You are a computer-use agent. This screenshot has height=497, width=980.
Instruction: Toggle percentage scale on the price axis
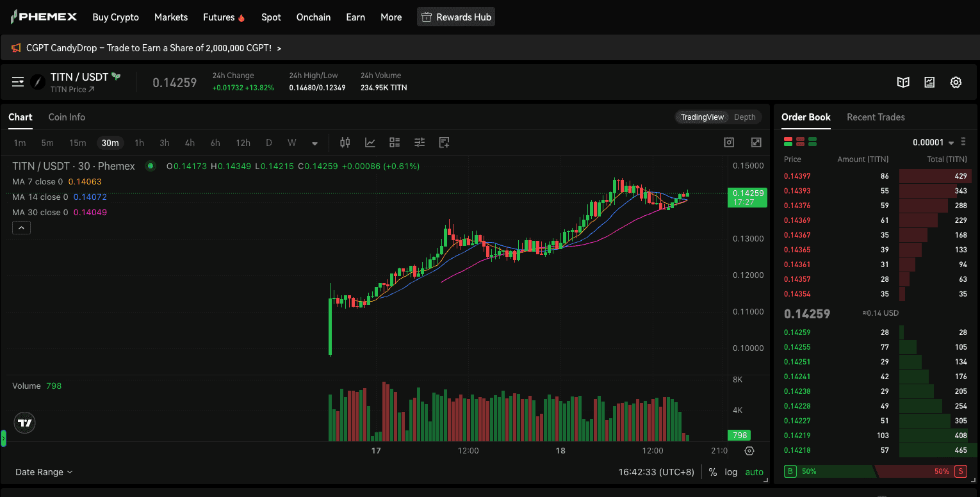tap(713, 471)
